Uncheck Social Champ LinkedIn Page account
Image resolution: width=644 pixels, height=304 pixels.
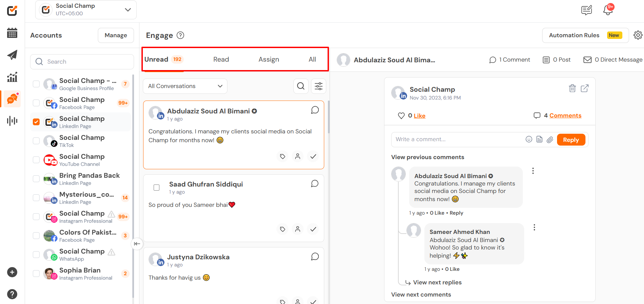[x=36, y=122]
